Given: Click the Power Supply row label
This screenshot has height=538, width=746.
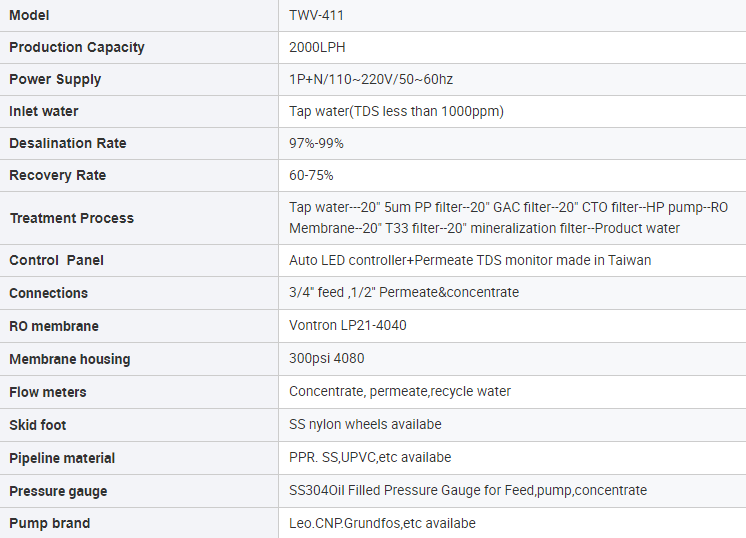Looking at the screenshot, I should click(x=55, y=79).
